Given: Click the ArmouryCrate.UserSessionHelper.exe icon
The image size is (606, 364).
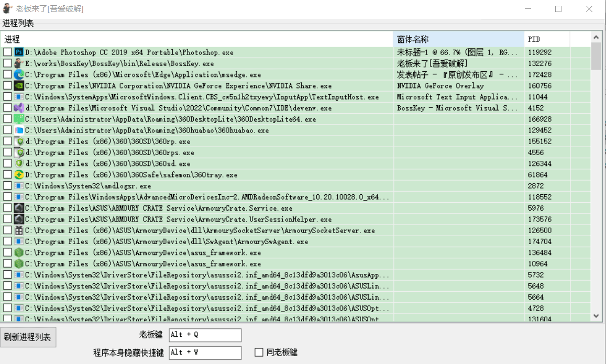Looking at the screenshot, I should click(19, 219).
